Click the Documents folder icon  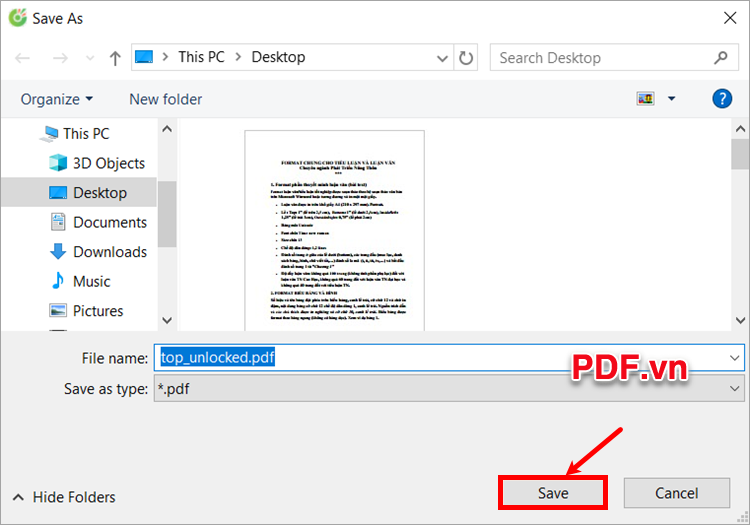click(58, 222)
